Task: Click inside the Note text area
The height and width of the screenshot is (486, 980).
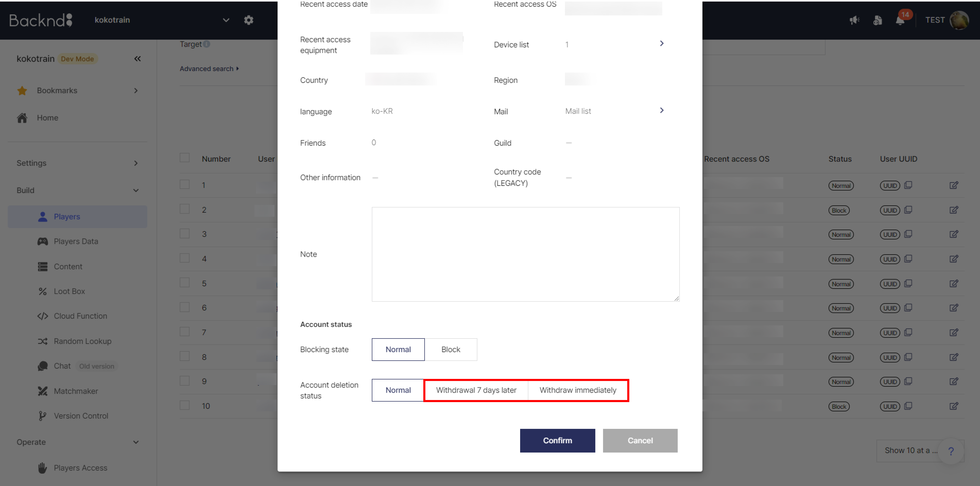Action: pyautogui.click(x=525, y=254)
